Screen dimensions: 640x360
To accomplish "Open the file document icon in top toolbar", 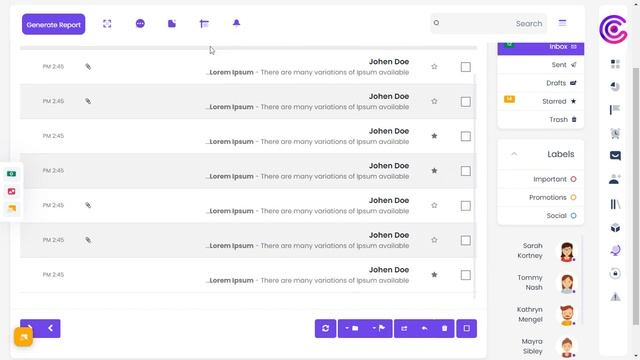I will coord(172,24).
